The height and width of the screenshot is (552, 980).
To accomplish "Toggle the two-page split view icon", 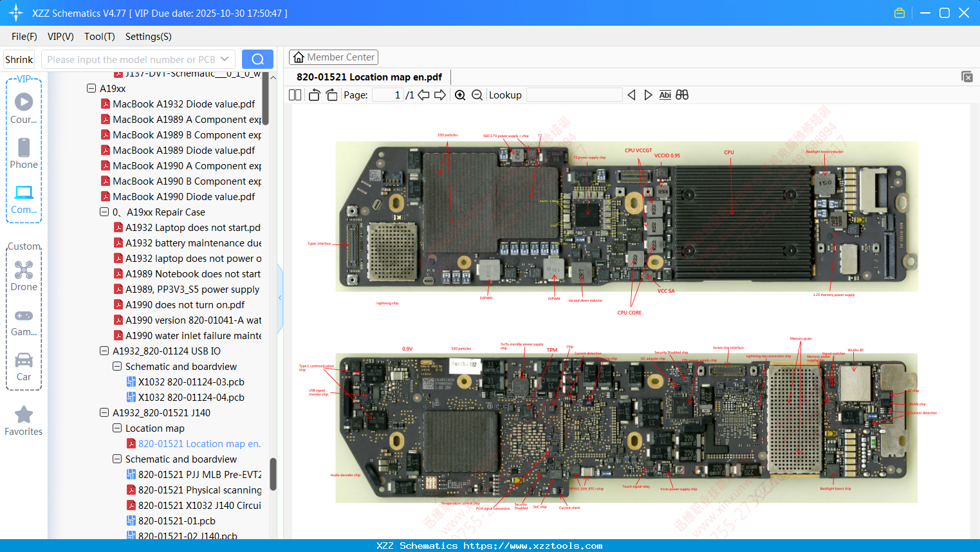I will 295,95.
